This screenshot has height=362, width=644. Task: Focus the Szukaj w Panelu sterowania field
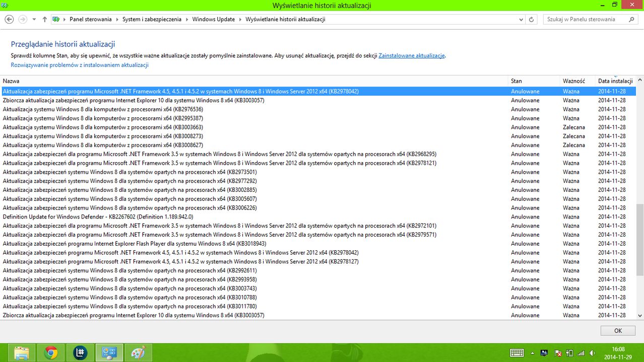click(x=586, y=19)
